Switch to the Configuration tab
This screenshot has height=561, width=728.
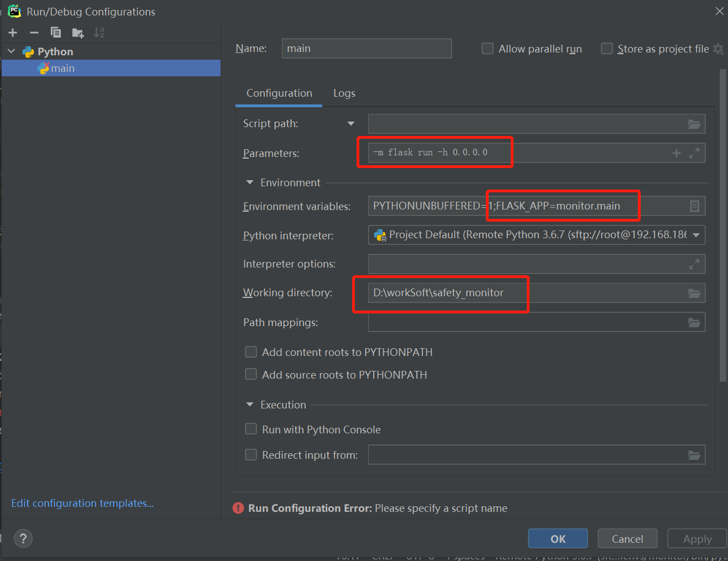click(x=279, y=93)
